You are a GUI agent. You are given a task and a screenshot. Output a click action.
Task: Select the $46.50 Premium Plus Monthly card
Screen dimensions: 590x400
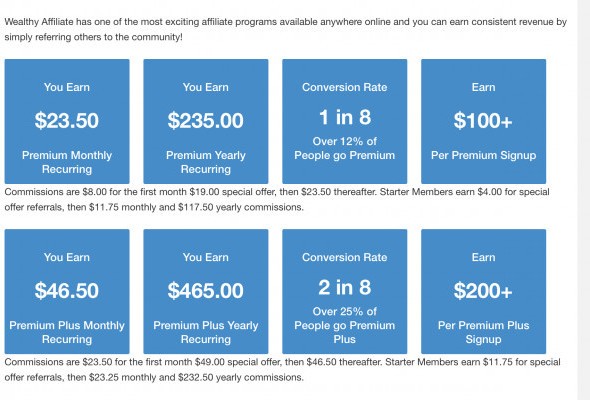[67, 291]
